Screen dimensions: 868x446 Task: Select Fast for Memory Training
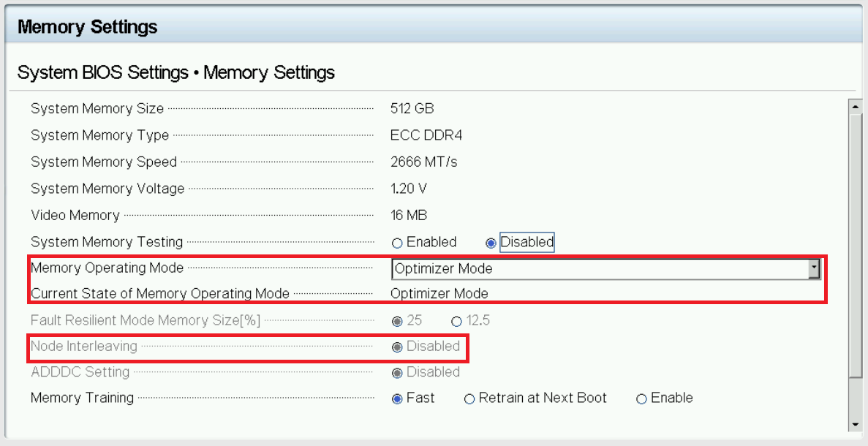coord(398,398)
